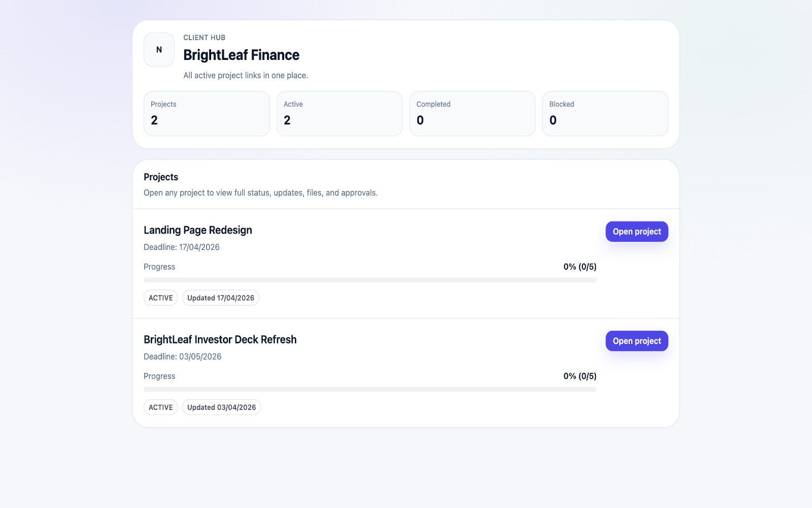Image resolution: width=812 pixels, height=508 pixels.
Task: Click the ACTIVE badge under Investor Deck Refresh
Action: (x=160, y=407)
